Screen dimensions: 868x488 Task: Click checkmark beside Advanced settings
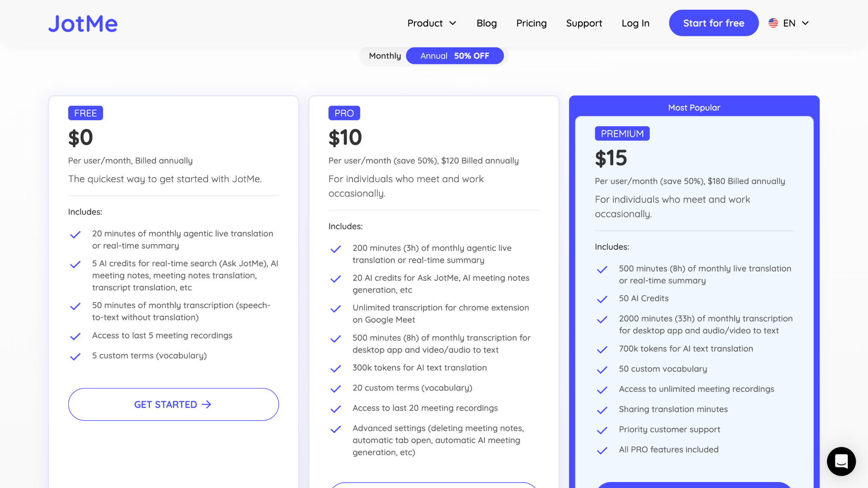point(336,430)
